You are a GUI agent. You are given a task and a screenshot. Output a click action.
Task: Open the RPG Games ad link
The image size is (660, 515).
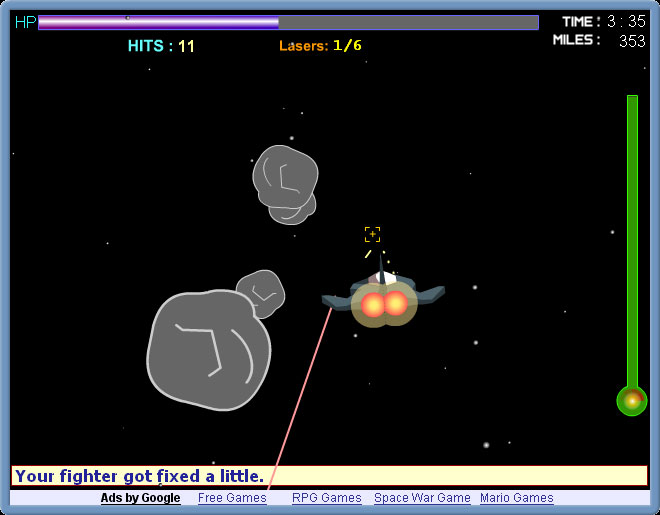[x=327, y=498]
